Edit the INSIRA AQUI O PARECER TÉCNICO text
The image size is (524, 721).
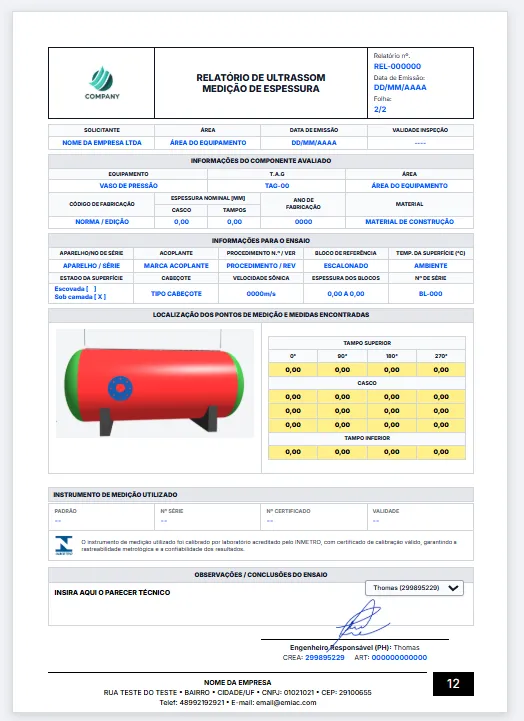click(x=112, y=593)
